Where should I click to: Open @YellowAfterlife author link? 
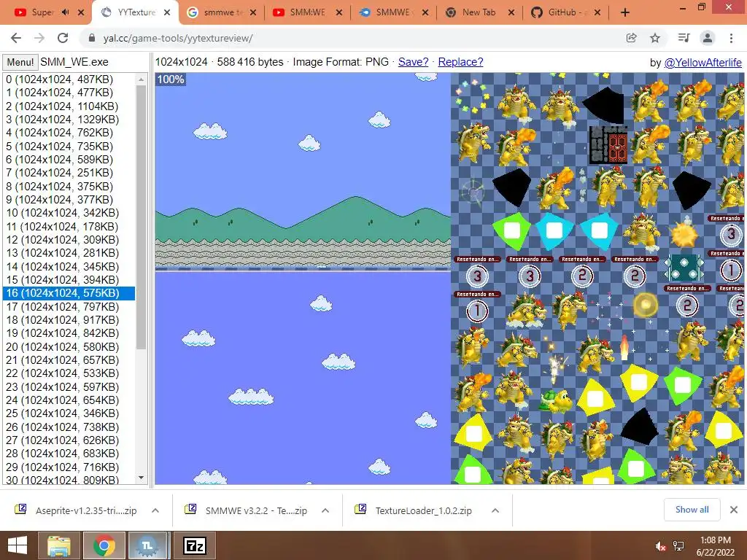tap(703, 63)
